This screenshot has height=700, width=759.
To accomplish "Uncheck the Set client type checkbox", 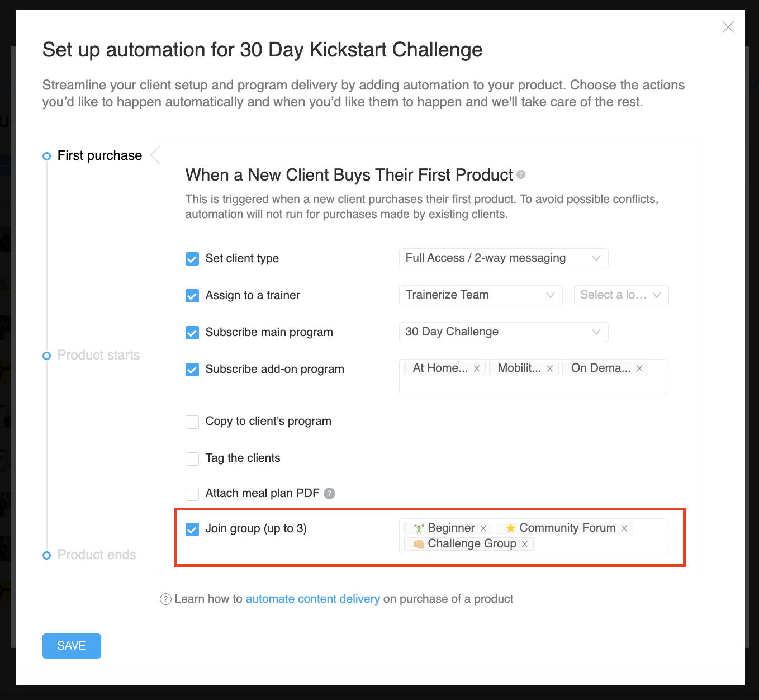I will pyautogui.click(x=192, y=259).
